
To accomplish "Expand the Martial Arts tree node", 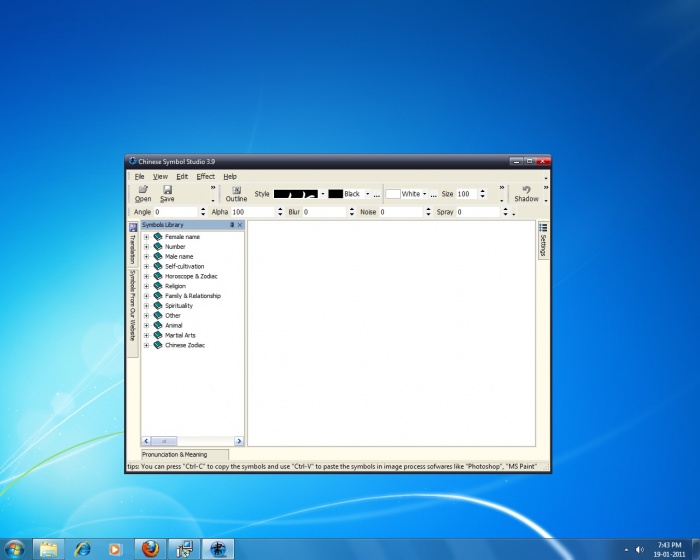I will click(146, 335).
